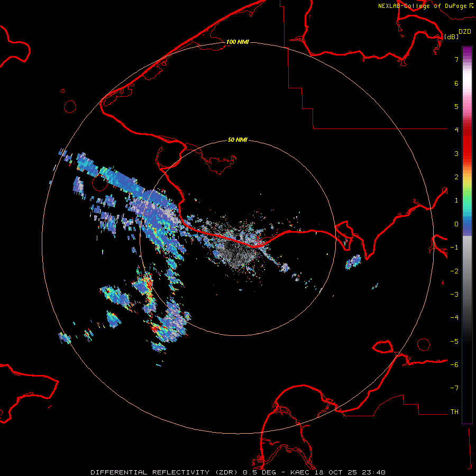Click the -5 dB tick label
Viewport: 476px width, 476px height.
[454, 342]
